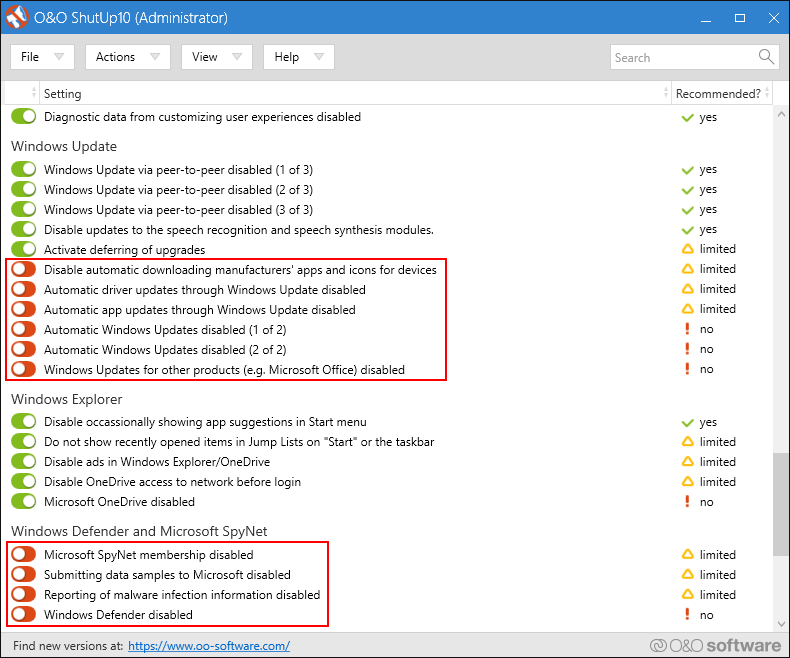This screenshot has height=658, width=790.
Task: Click the search magnifier icon
Action: (x=766, y=56)
